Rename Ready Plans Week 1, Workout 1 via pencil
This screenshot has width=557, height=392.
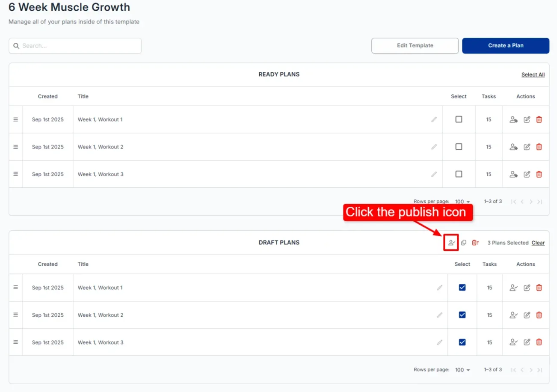434,119
